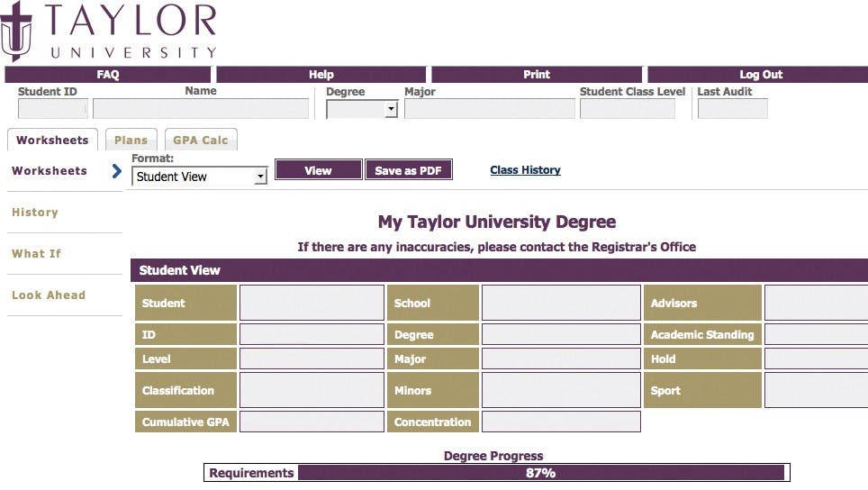Open the FAQ menu item
Viewport: 868px width, 490px height.
pos(107,75)
